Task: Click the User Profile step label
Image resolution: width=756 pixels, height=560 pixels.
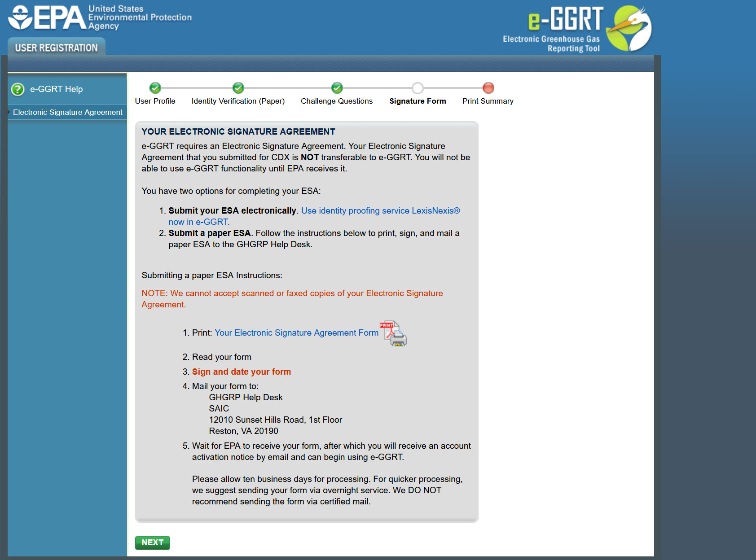Action: pos(155,101)
